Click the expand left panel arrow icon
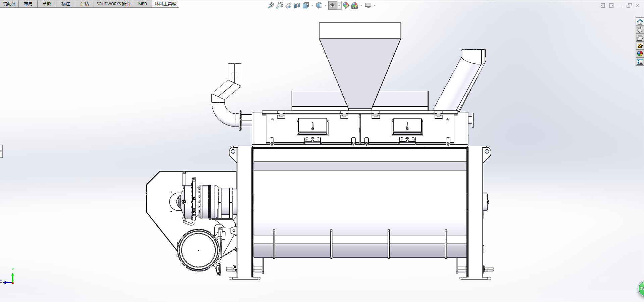The width and height of the screenshot is (644, 302). pos(603,5)
